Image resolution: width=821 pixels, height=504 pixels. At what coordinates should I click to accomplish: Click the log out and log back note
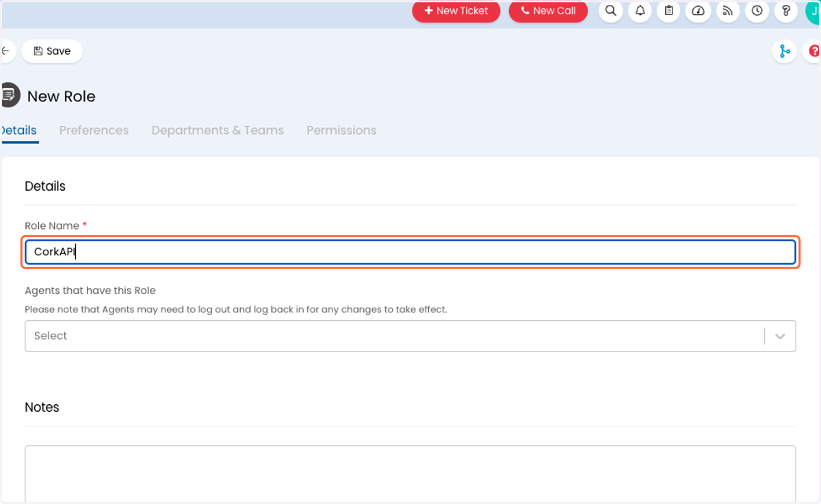tap(236, 309)
